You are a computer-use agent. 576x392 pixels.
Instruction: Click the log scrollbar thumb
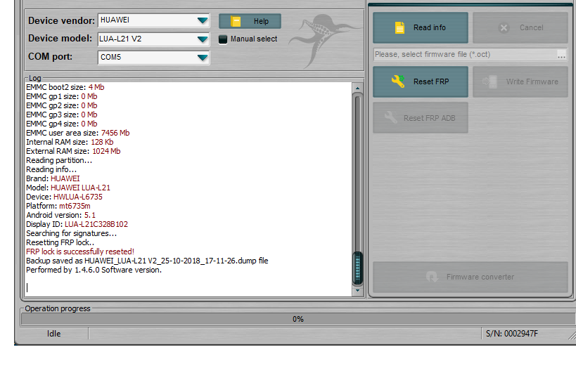point(357,268)
